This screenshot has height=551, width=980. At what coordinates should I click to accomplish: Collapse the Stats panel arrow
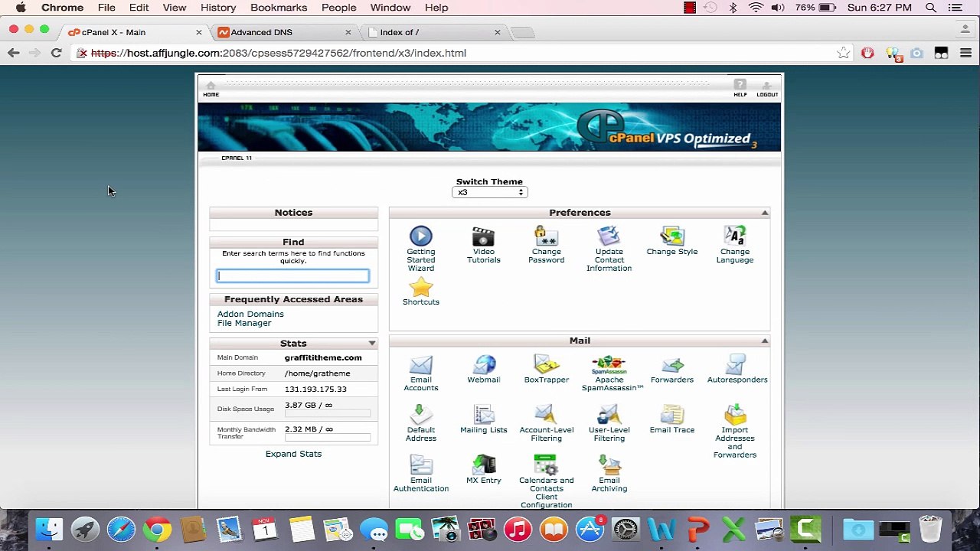(372, 344)
